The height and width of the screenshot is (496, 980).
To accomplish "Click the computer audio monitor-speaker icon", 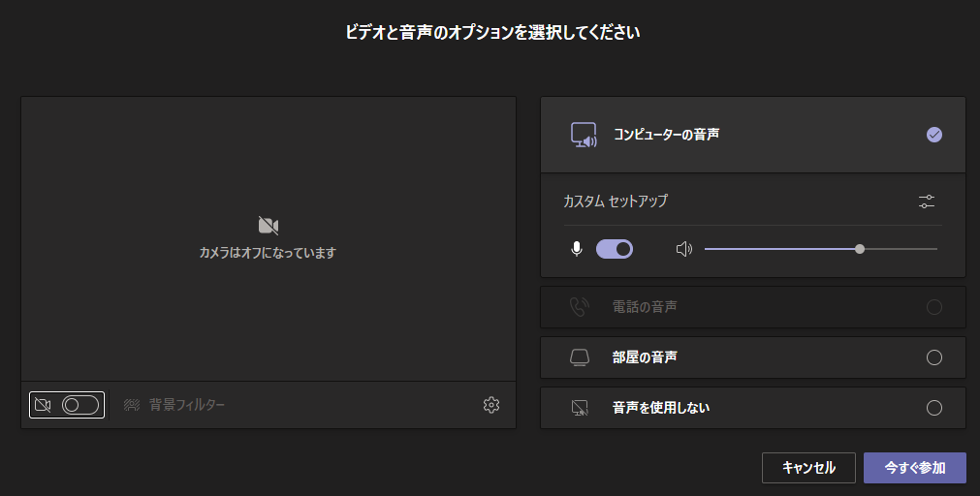I will coord(584,135).
